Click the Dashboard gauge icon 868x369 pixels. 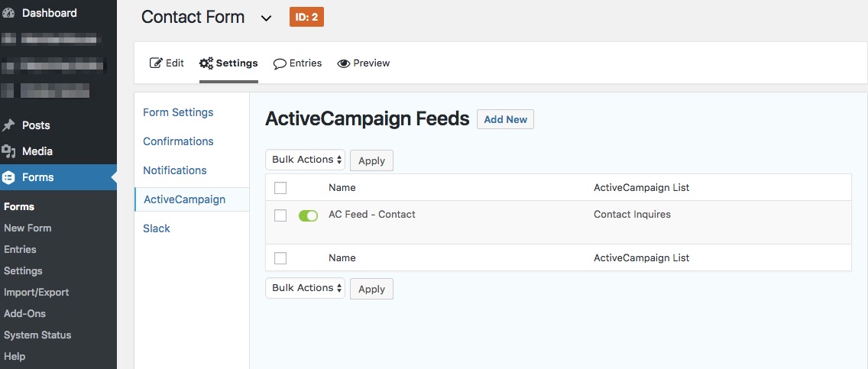tap(8, 13)
